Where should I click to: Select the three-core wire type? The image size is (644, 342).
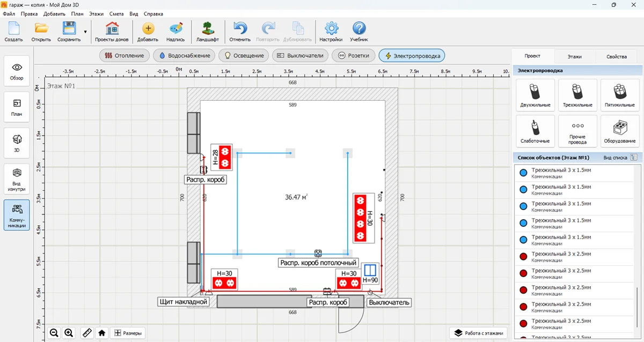coord(577,95)
